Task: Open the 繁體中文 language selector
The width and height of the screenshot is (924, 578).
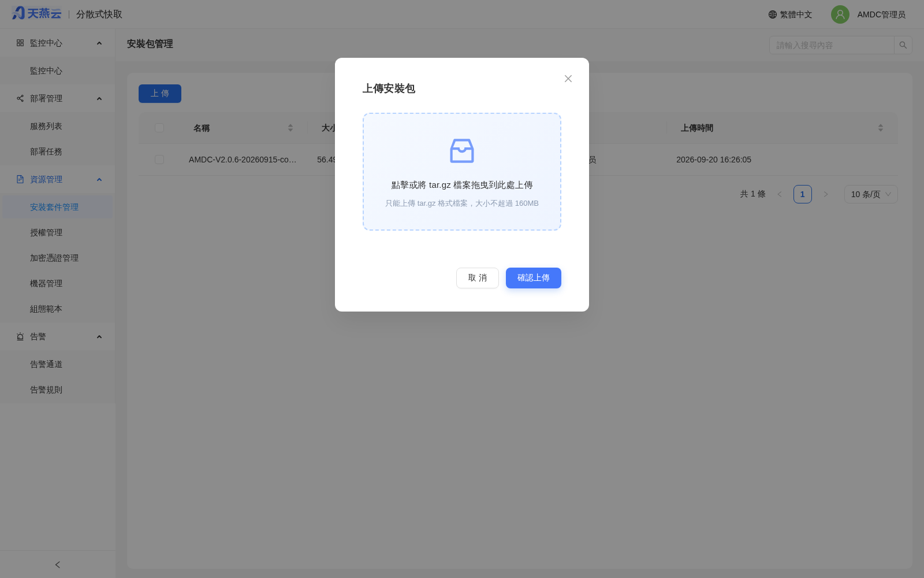Action: [790, 14]
